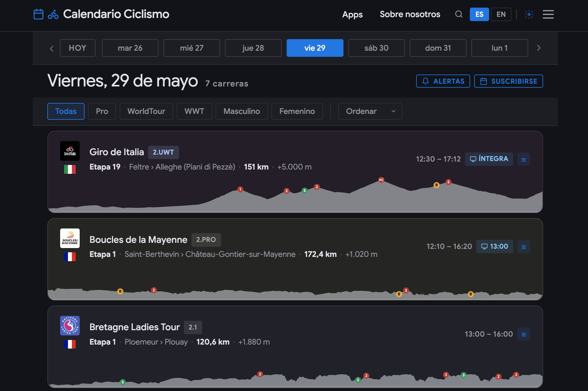This screenshot has height=391, width=588.
Task: Click the ÍNTEGRA broadcast button
Action: coord(489,159)
